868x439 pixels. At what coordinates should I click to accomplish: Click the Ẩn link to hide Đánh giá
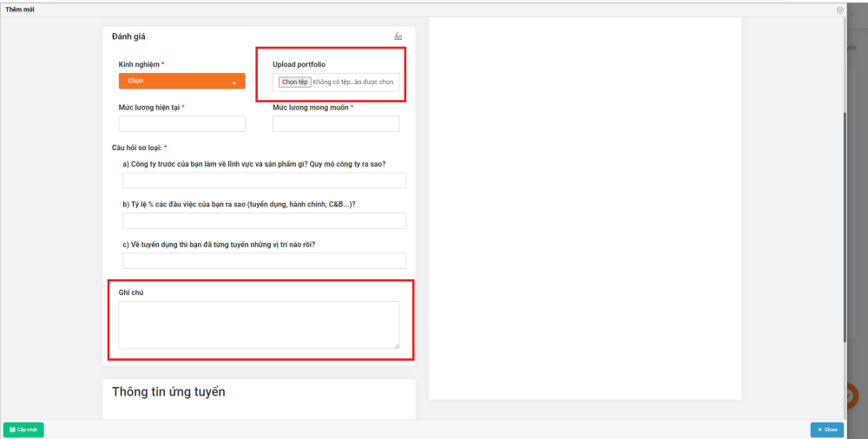coord(398,36)
